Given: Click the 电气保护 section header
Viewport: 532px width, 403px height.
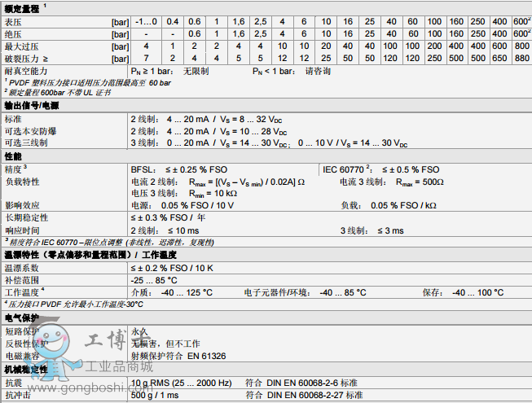Looking at the screenshot, I should (x=22, y=318).
